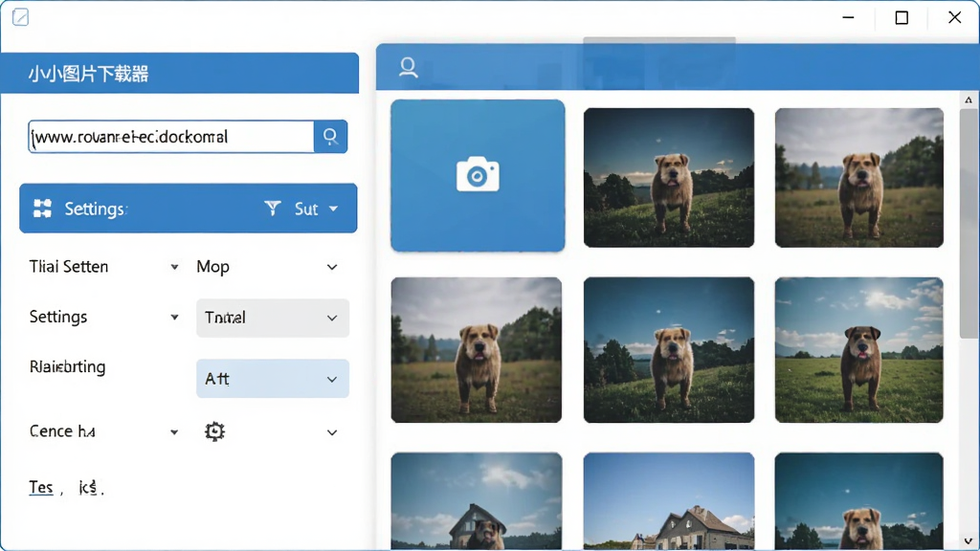Image resolution: width=980 pixels, height=551 pixels.
Task: Open the user profile icon in the gallery header
Action: point(408,67)
